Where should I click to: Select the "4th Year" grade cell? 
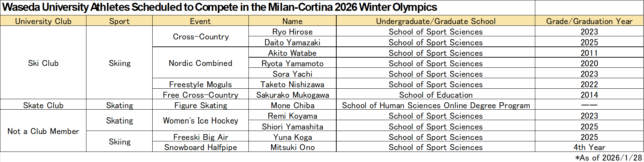point(589,147)
